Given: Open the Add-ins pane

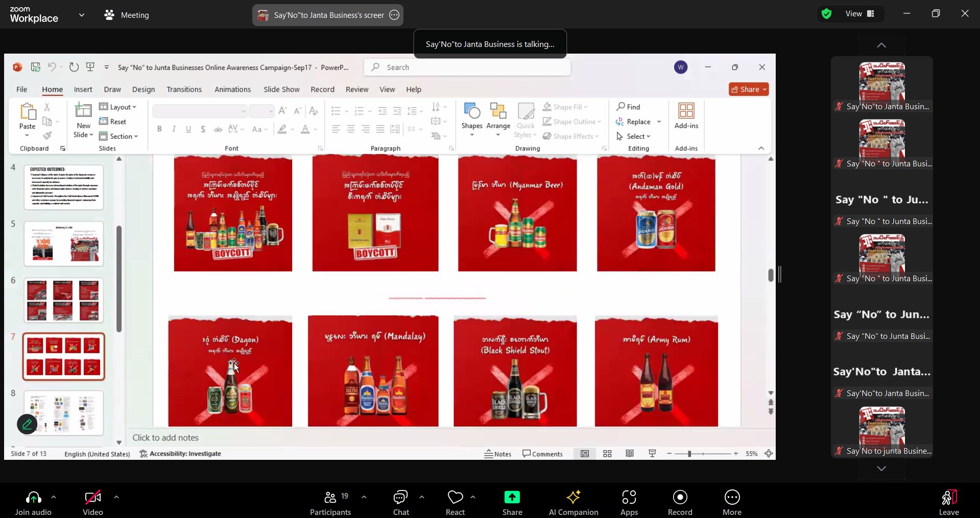Looking at the screenshot, I should tap(686, 116).
